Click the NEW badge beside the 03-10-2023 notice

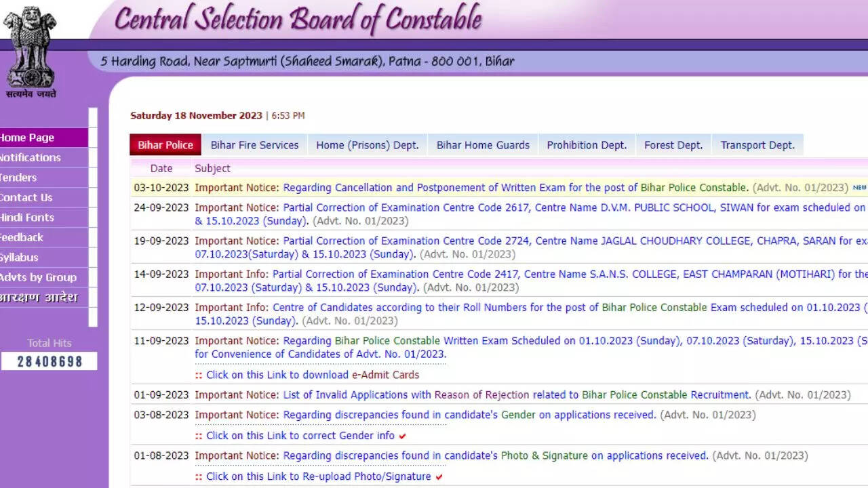[859, 188]
